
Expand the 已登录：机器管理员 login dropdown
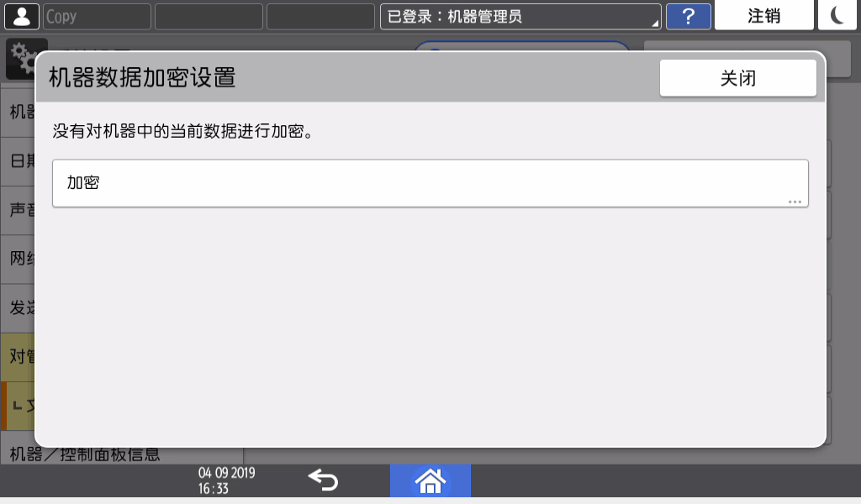click(519, 14)
